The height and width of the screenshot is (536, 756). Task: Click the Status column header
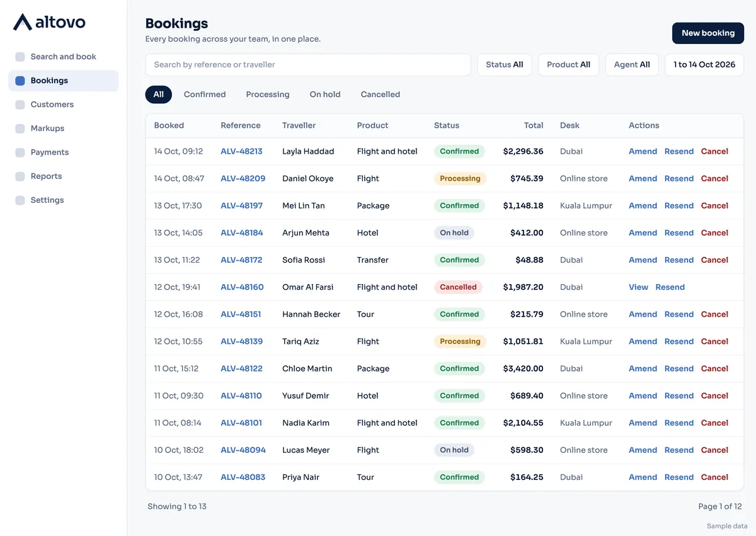(x=447, y=125)
